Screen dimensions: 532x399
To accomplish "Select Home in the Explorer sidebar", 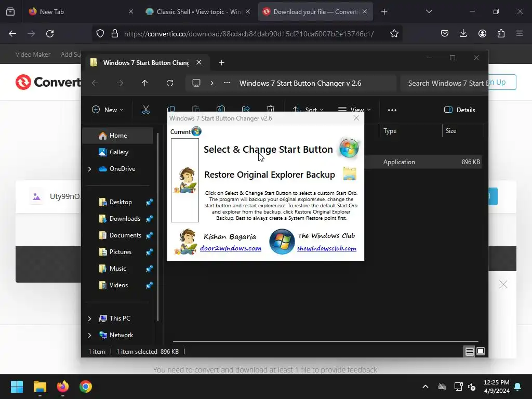I will (x=118, y=136).
